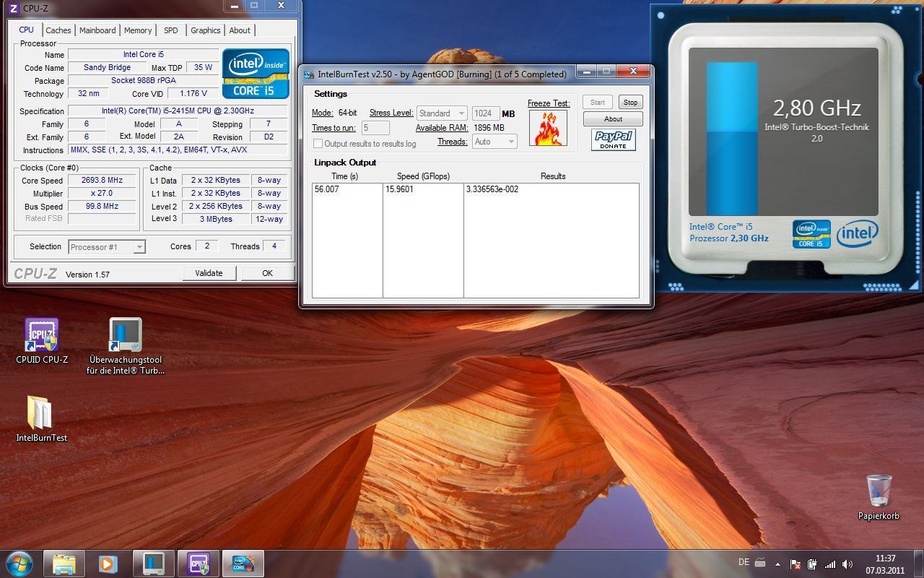Open the network signal tray icon

829,564
